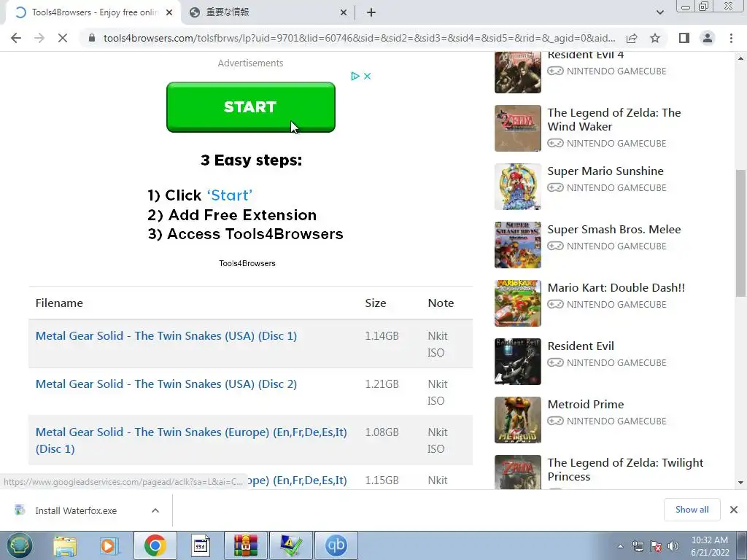Click the page scroll up arrow

tap(741, 58)
